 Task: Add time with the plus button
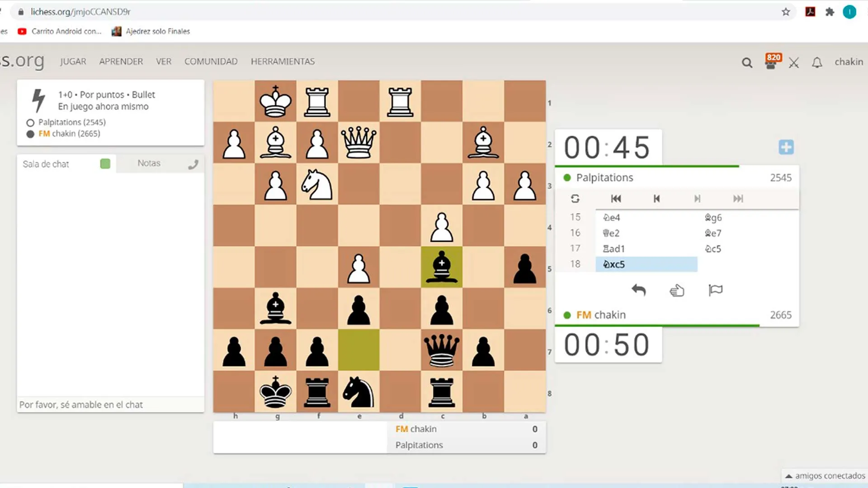tap(786, 147)
